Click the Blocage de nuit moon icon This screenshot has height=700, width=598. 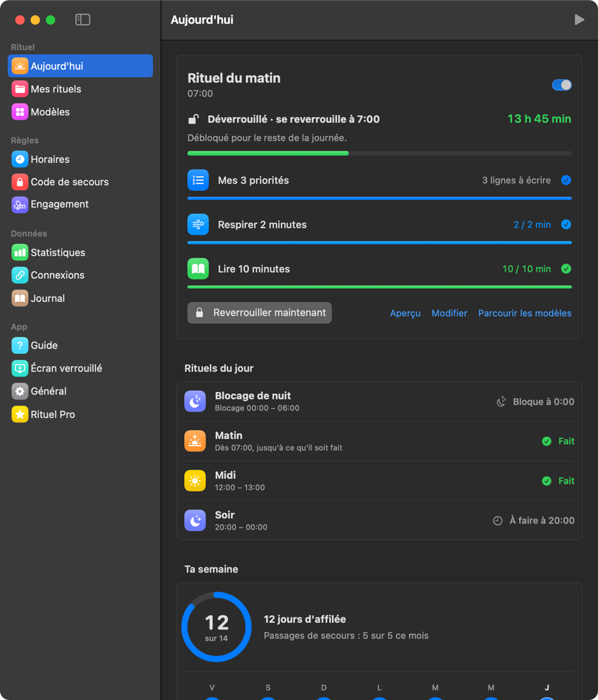click(x=195, y=402)
